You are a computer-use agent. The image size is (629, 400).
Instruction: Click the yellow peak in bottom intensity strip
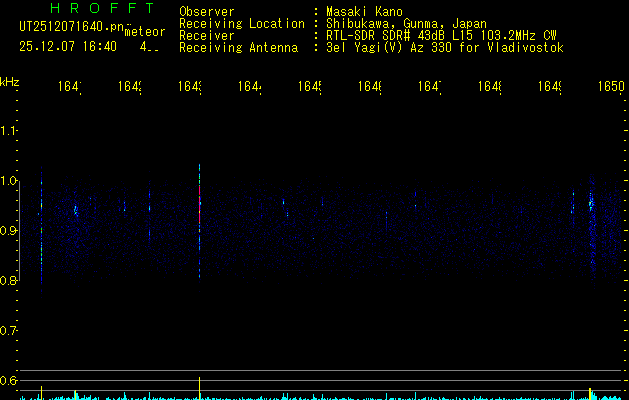pyautogui.click(x=590, y=392)
